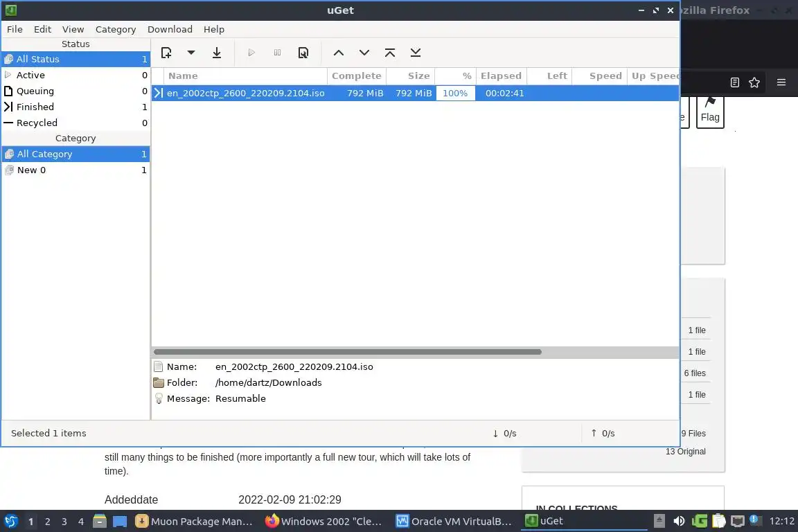Switch to virtual desktop 3

coord(64,522)
